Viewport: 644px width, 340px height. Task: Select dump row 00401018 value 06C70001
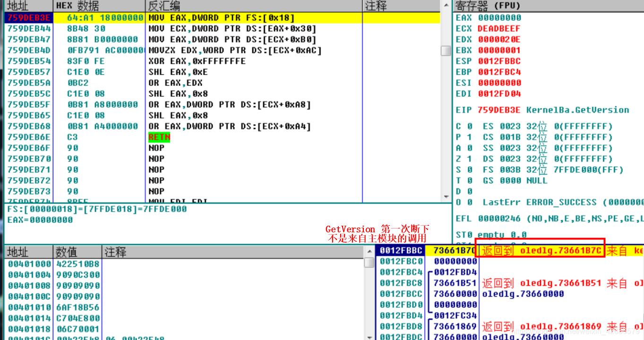[x=78, y=329]
